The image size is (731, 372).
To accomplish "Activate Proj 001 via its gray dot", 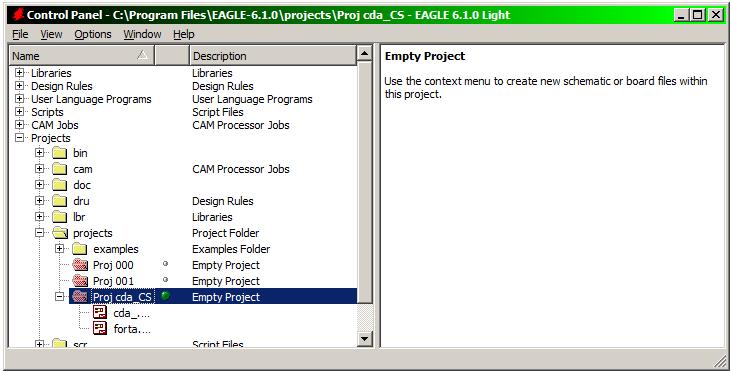I will pyautogui.click(x=165, y=280).
